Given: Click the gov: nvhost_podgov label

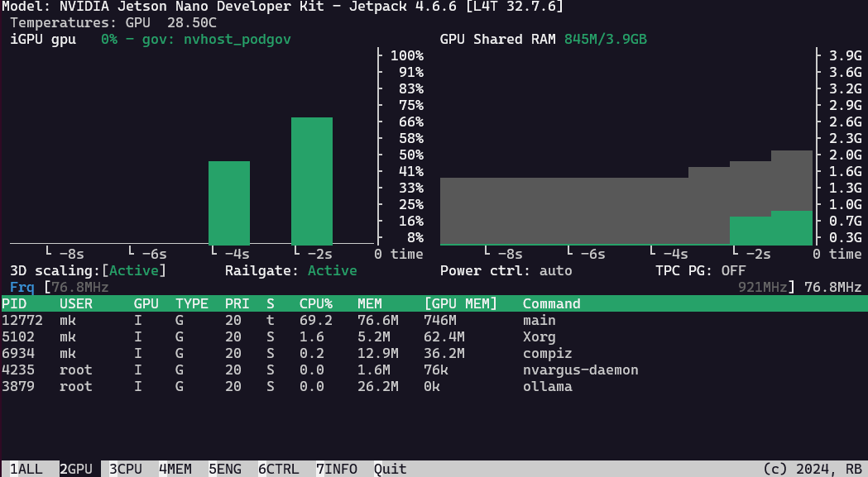Looking at the screenshot, I should click(217, 40).
